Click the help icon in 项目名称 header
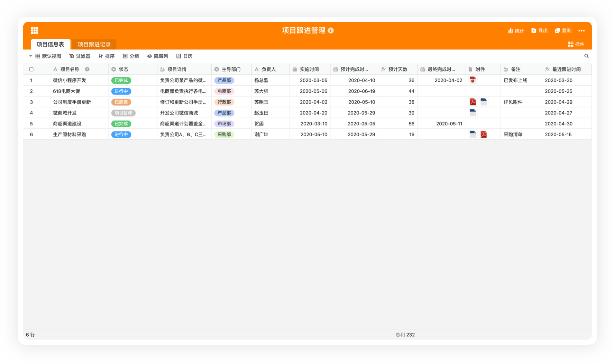The image size is (615, 364). coord(87,69)
